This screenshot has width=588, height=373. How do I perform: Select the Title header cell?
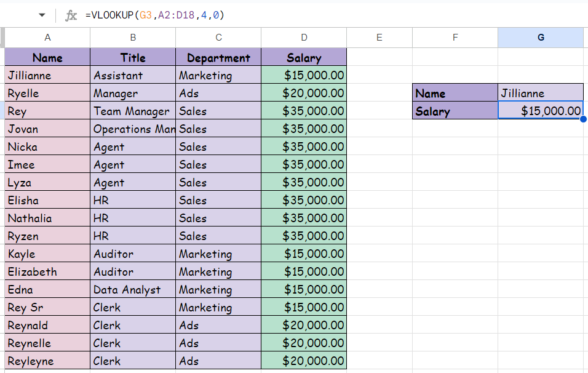pyautogui.click(x=133, y=58)
